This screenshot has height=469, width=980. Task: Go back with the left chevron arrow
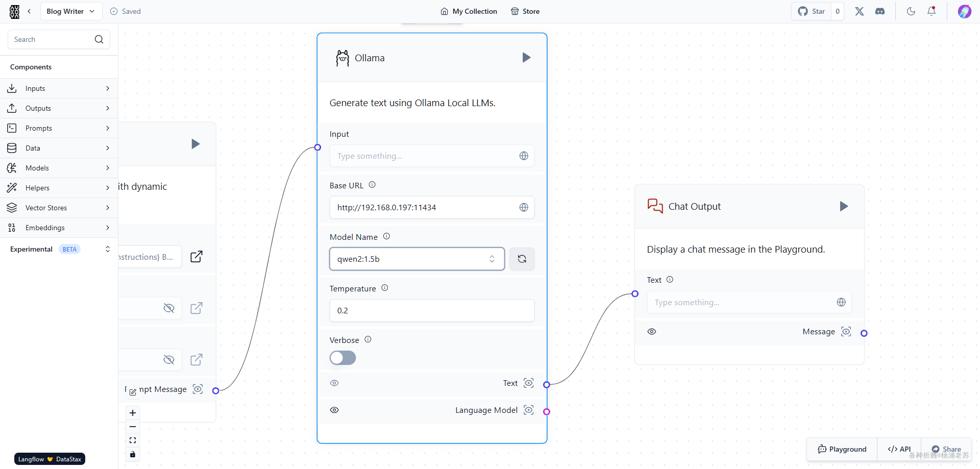coord(29,11)
